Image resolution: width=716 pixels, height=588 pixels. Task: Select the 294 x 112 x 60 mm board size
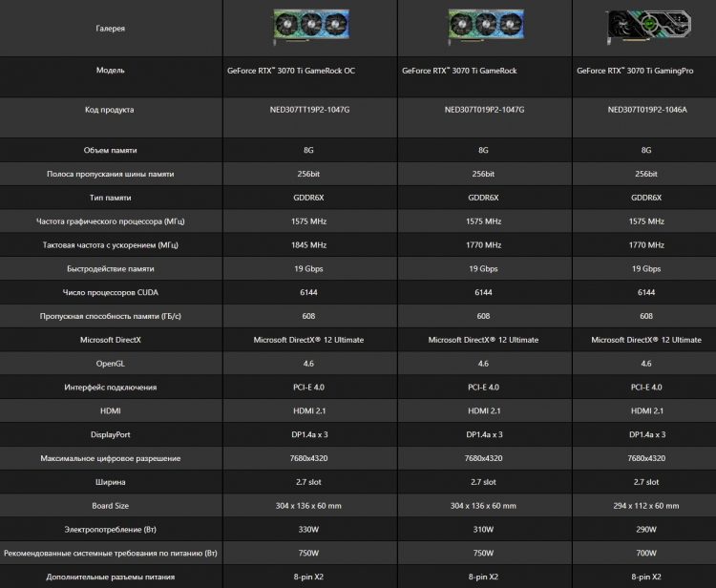pyautogui.click(x=646, y=506)
